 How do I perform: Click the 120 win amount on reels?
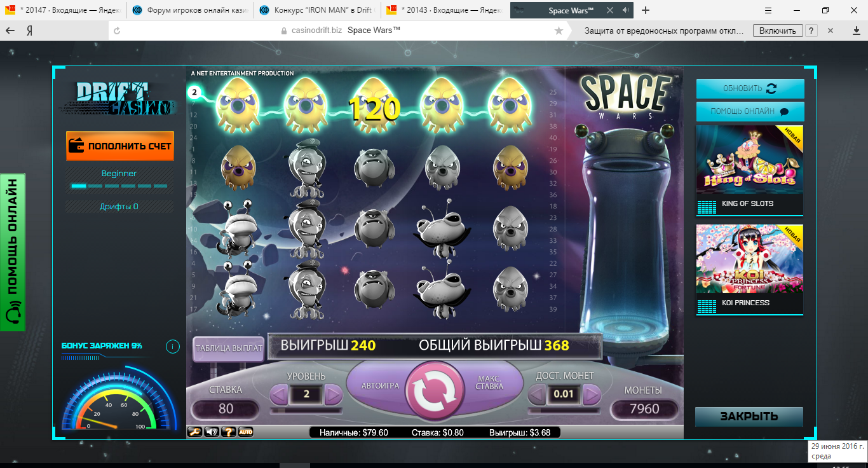[374, 109]
